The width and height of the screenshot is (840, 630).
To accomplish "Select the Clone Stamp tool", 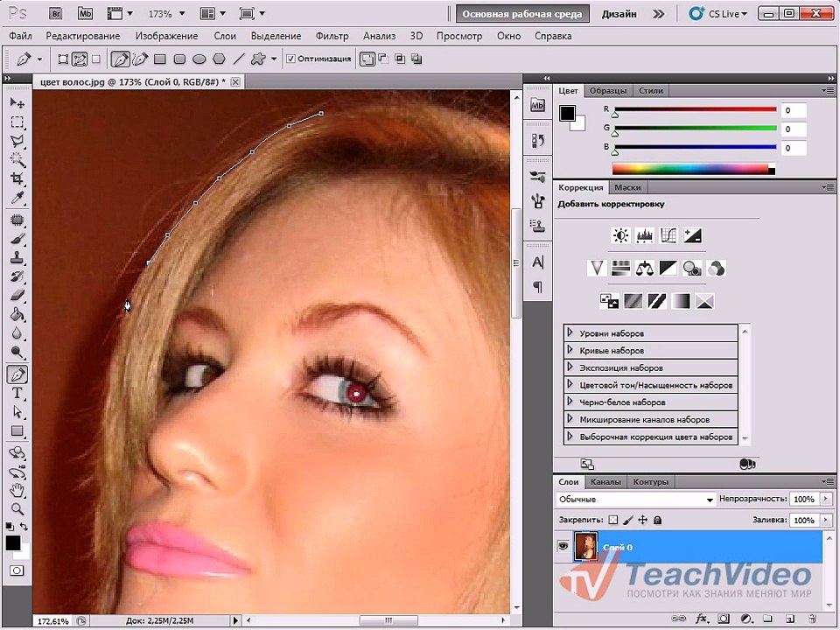I will pyautogui.click(x=17, y=257).
